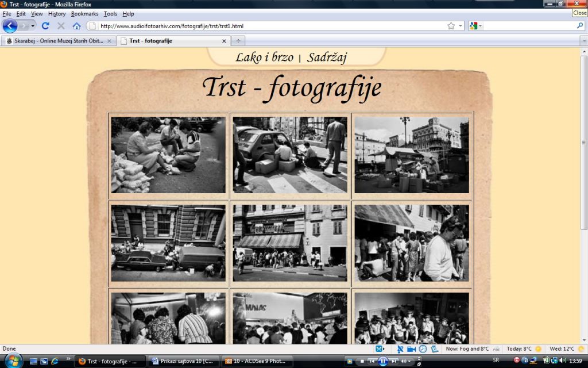This screenshot has width=588, height=368.
Task: Stop playback in the taskbar media player
Action: (x=361, y=361)
